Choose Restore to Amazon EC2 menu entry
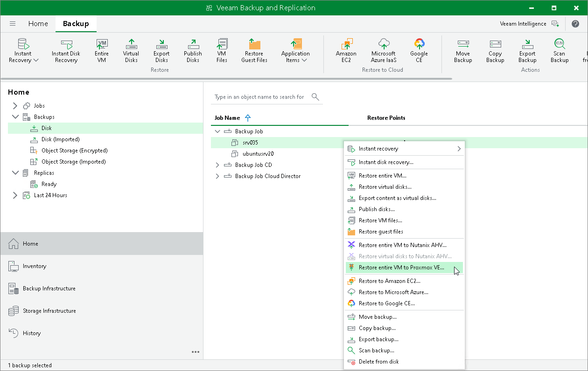The width and height of the screenshot is (588, 371). point(405,281)
